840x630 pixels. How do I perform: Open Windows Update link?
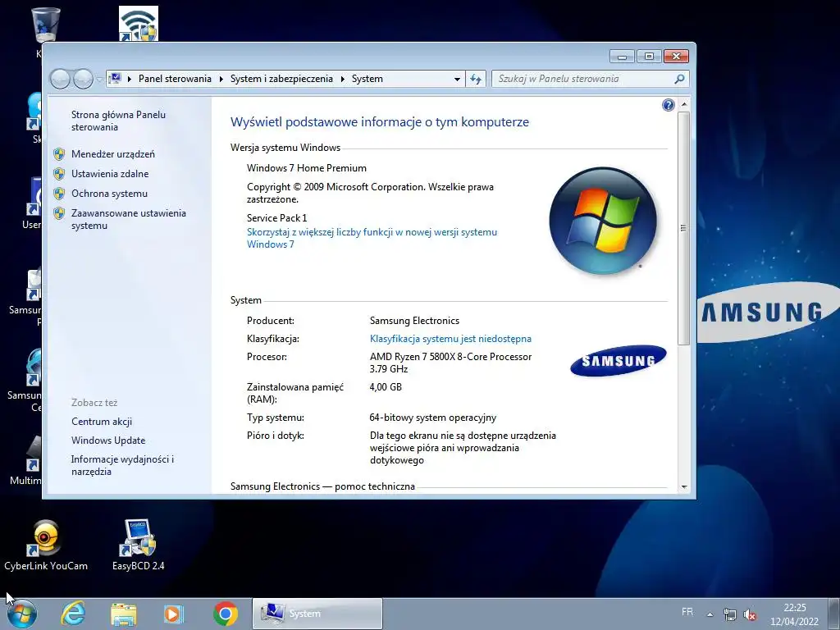pos(108,441)
